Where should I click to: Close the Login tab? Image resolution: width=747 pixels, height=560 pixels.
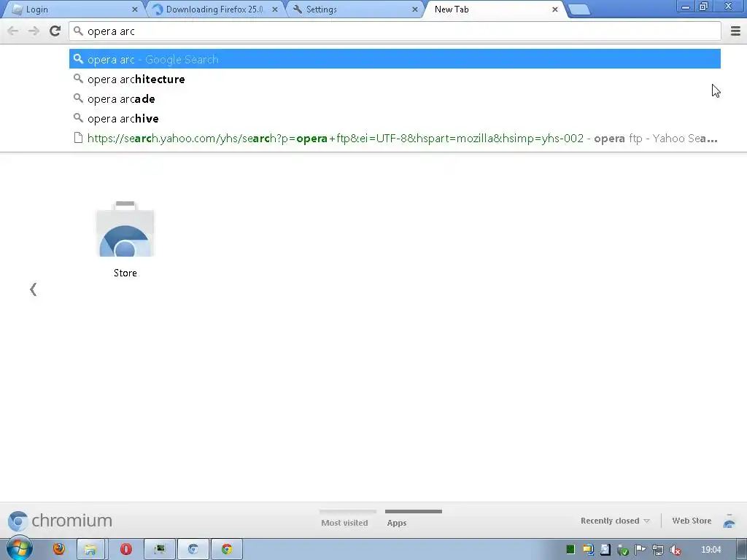tap(135, 9)
